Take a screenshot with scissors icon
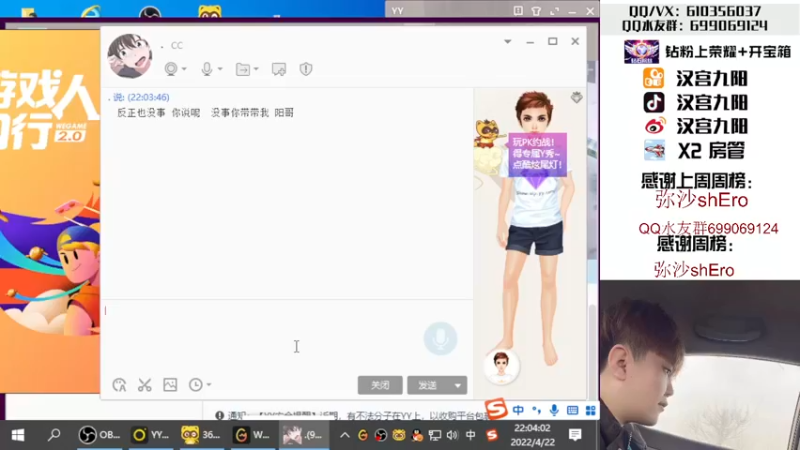 (145, 385)
